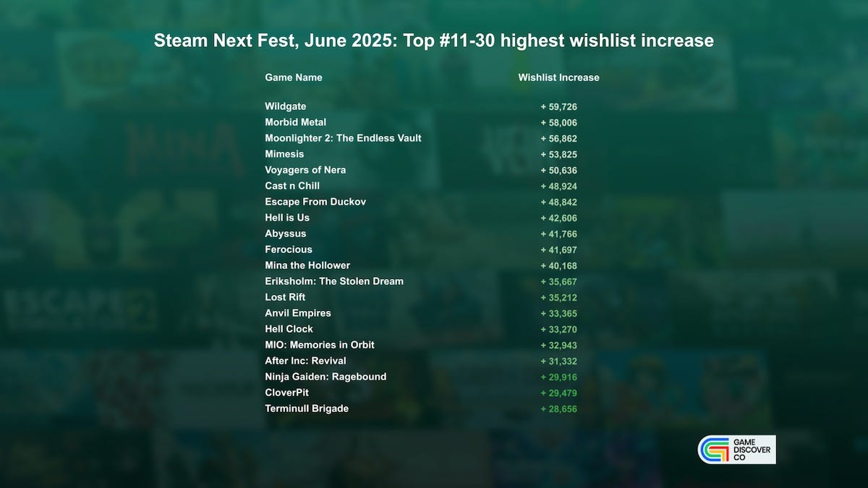This screenshot has height=488, width=868.
Task: Select the game name 'Terminull Brigade'
Action: 307,408
